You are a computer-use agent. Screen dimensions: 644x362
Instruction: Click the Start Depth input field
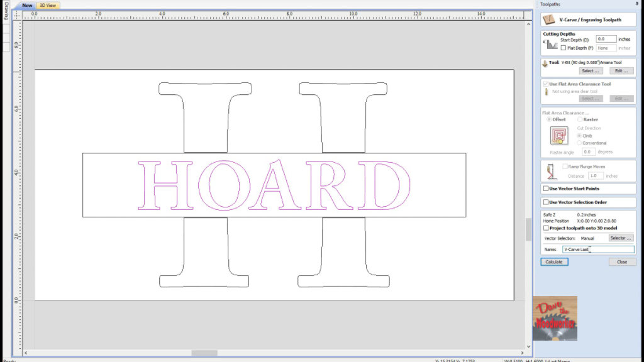[x=606, y=39]
